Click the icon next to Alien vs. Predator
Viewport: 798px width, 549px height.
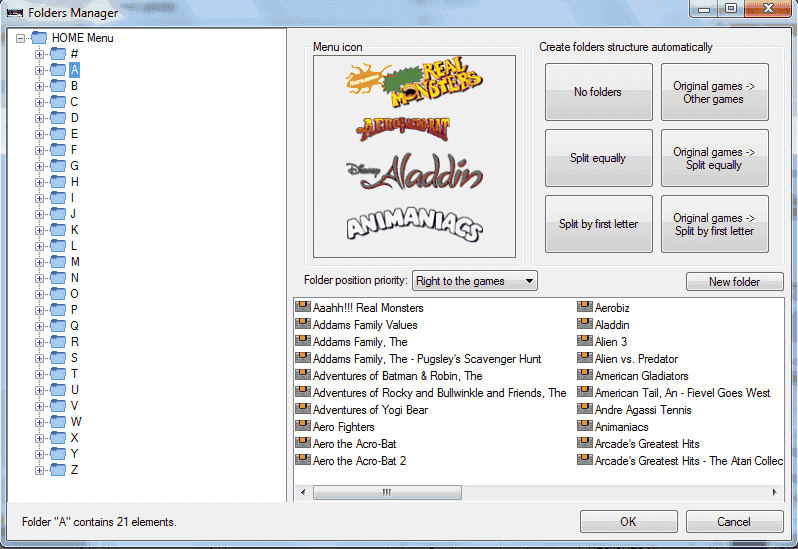coord(585,358)
